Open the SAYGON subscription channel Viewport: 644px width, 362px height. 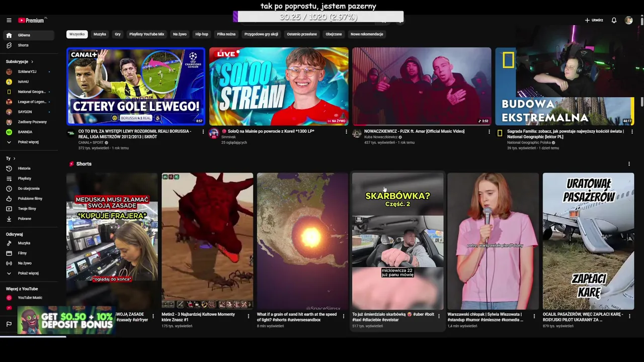(x=28, y=112)
